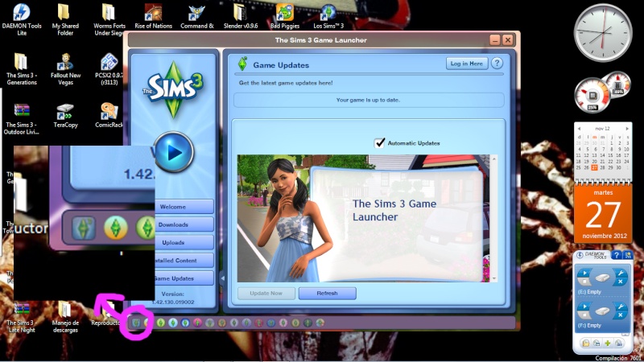Click the padlock folder icon in DAEMON gadget
The width and height of the screenshot is (644, 362).
pyautogui.click(x=586, y=343)
